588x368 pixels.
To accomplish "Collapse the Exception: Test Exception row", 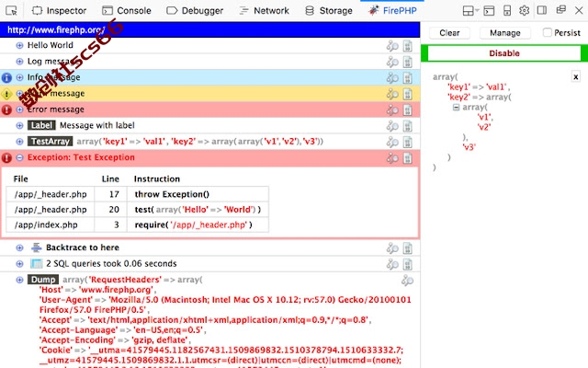I will (x=19, y=157).
